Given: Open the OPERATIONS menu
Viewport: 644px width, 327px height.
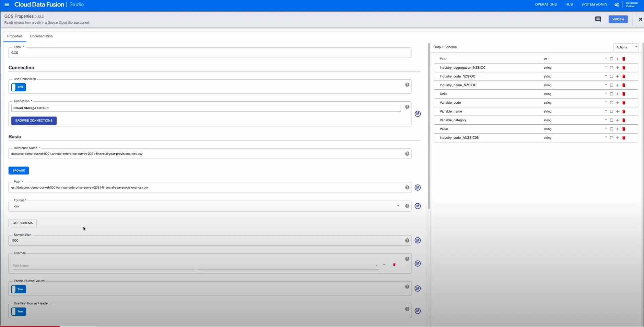Looking at the screenshot, I should [x=546, y=4].
